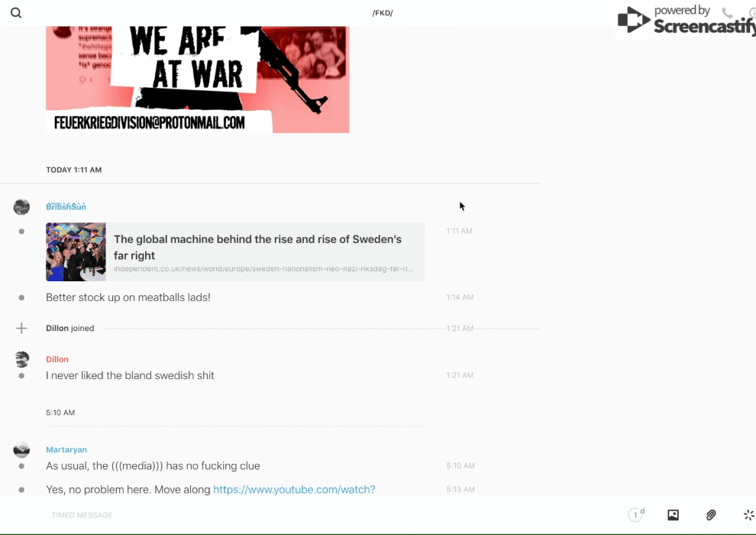
Task: Send a ping with the ping icon
Action: click(748, 515)
